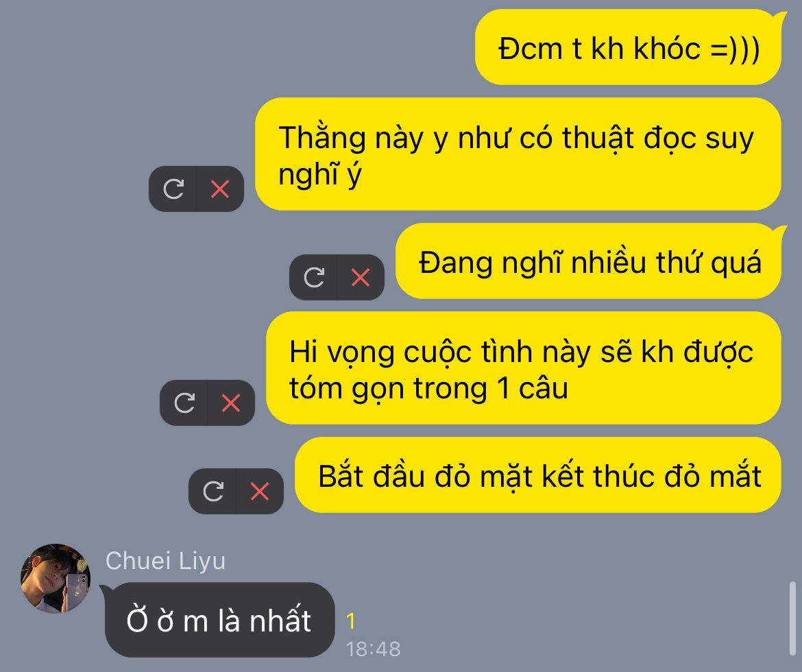Click the sender name Chuei Liyu
The width and height of the screenshot is (802, 672).
pyautogui.click(x=165, y=561)
